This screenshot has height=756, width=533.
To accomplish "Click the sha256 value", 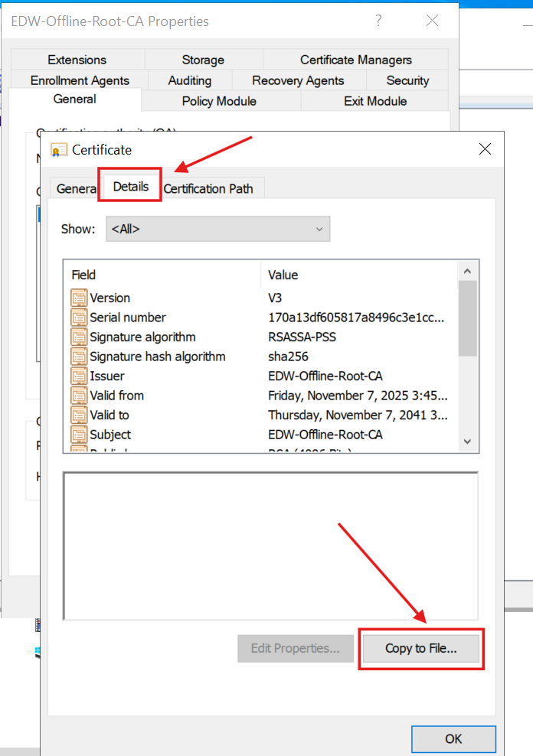I will [288, 357].
